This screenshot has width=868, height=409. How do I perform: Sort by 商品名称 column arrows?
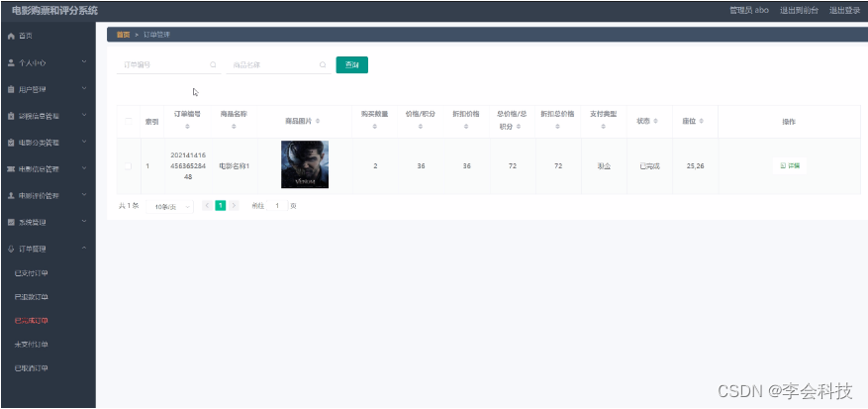234,127
